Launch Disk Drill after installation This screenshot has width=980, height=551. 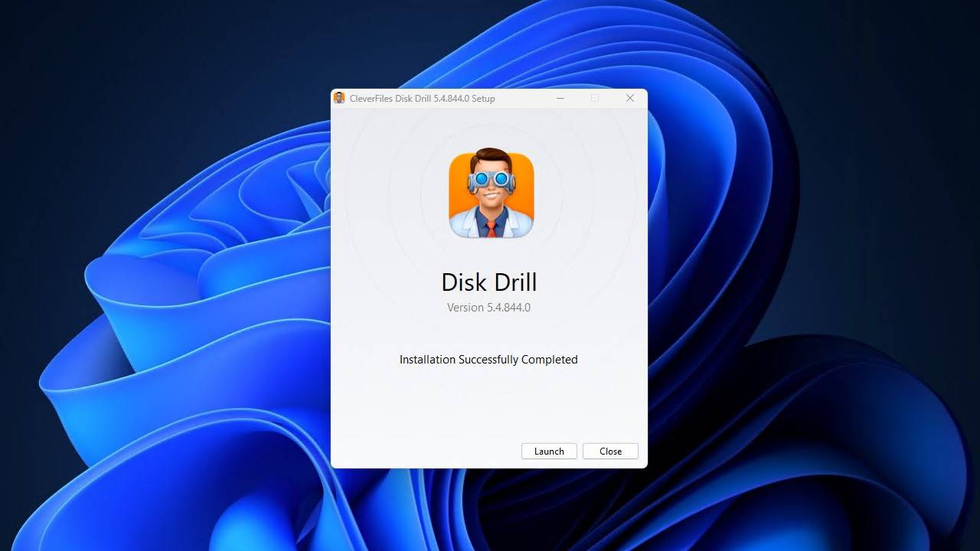[549, 451]
